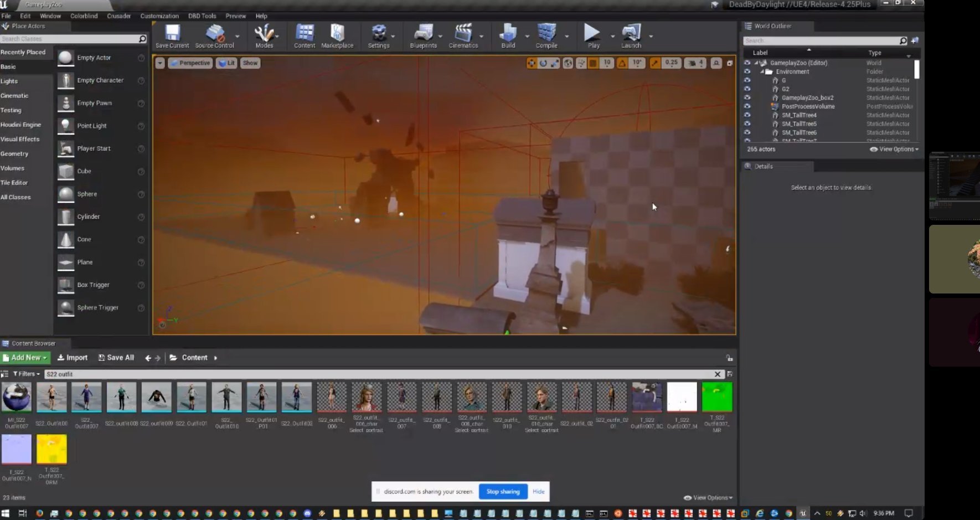This screenshot has width=980, height=520.
Task: Click the Empty Actor placement icon
Action: click(66, 58)
